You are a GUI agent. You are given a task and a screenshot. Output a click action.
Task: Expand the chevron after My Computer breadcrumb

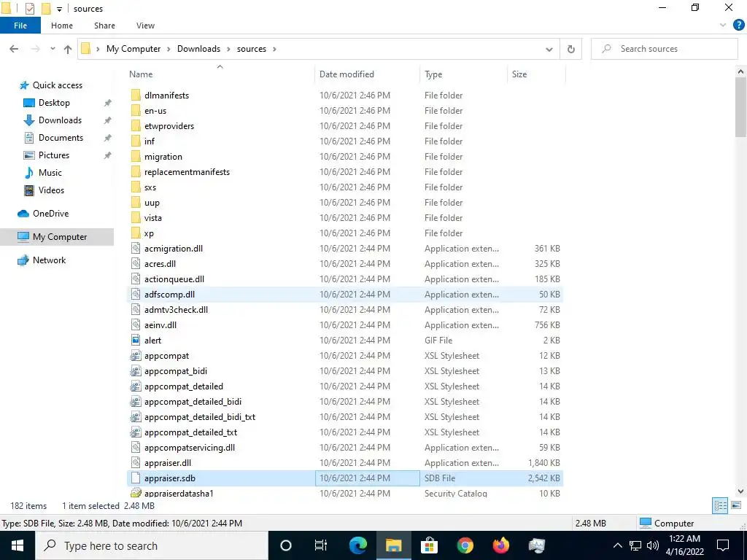click(169, 49)
